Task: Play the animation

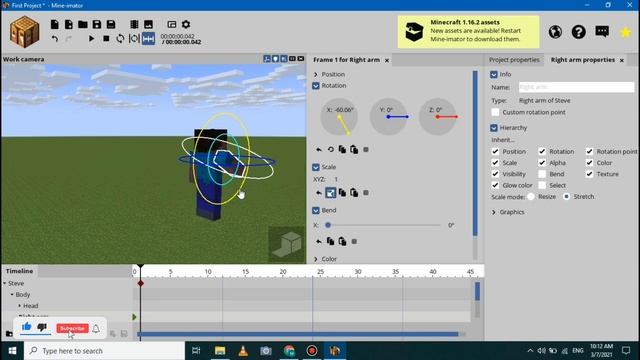Action: [x=91, y=39]
